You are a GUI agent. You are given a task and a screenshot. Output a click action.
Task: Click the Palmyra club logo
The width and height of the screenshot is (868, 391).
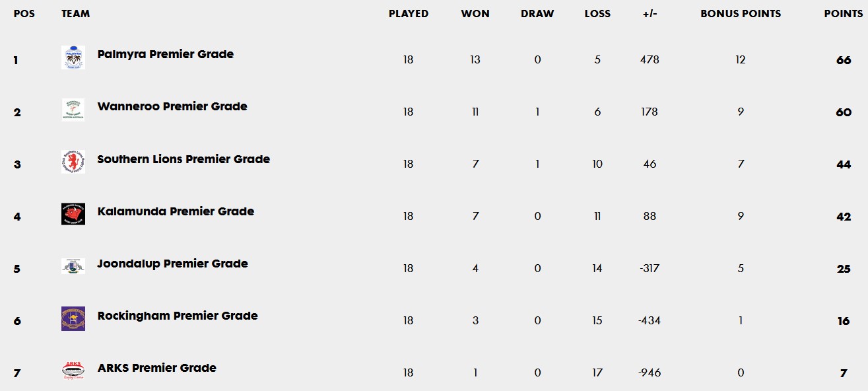(73, 57)
